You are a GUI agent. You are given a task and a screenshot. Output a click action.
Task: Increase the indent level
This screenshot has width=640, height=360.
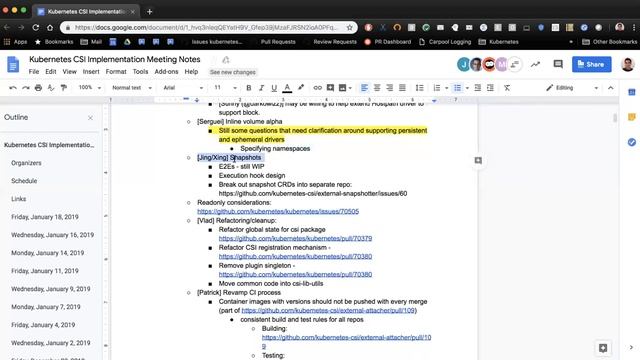pyautogui.click(x=490, y=88)
